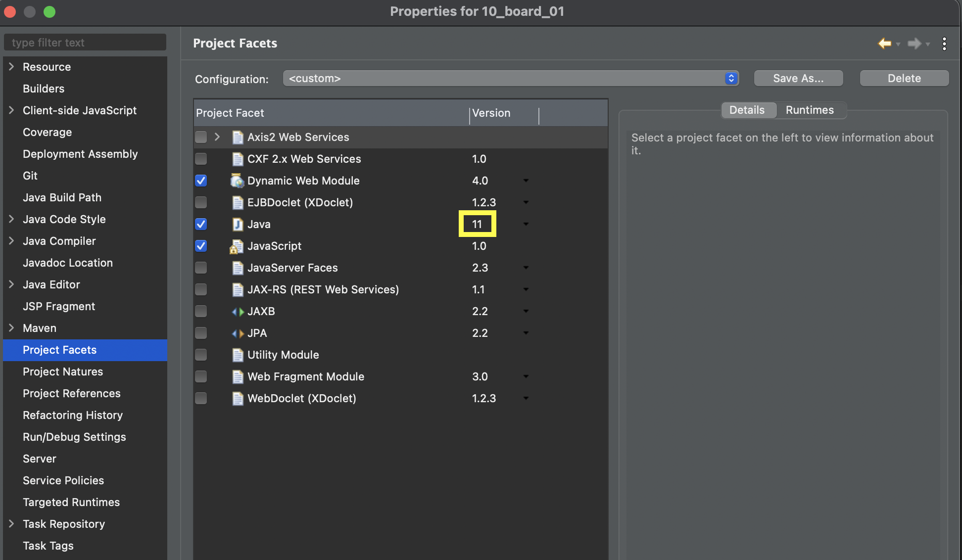962x560 pixels.
Task: Expand the Axis2 Web Services node
Action: tap(217, 137)
